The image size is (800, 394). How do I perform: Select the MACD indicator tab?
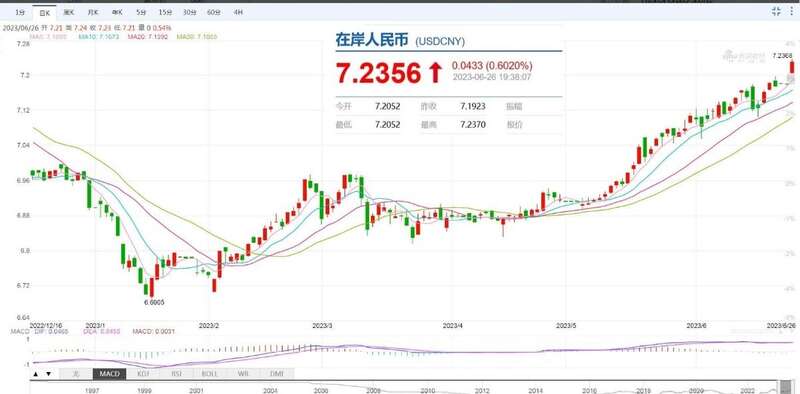pyautogui.click(x=109, y=374)
